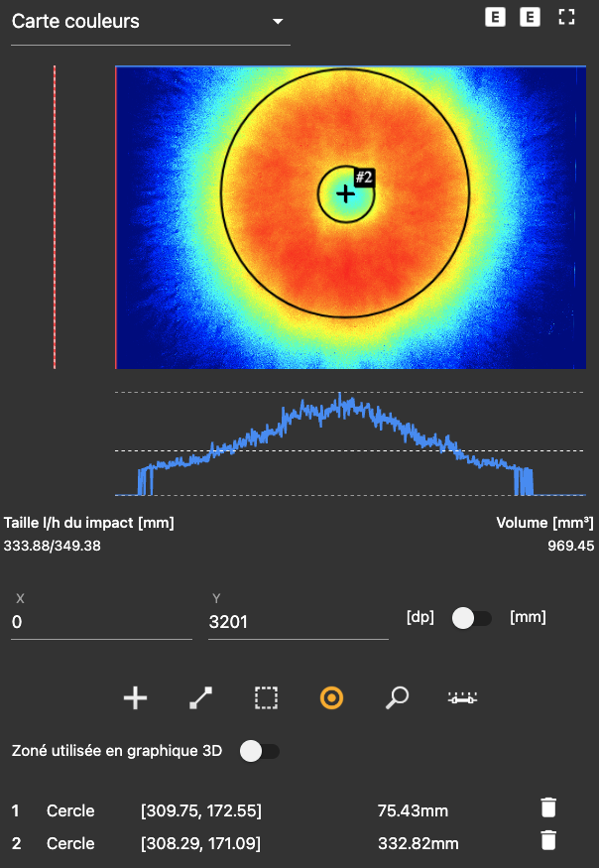Click the red dashed vertical line

pyautogui.click(x=55, y=216)
